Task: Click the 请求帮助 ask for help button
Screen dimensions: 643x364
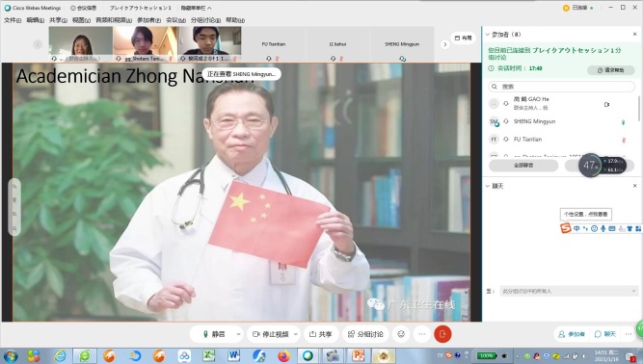Action: (x=610, y=70)
